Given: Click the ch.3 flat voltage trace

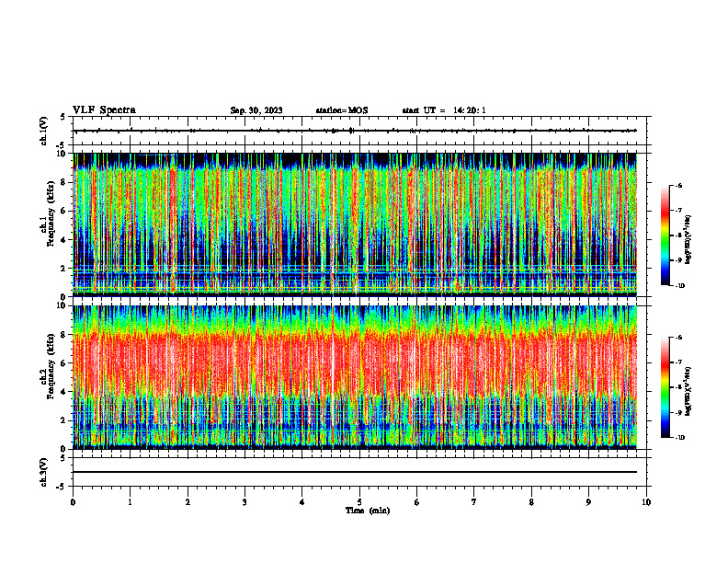Looking at the screenshot, I should click(x=355, y=472).
